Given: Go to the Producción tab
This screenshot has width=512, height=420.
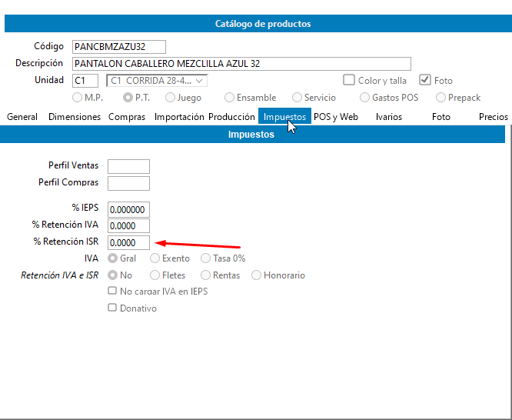Looking at the screenshot, I should 231,117.
